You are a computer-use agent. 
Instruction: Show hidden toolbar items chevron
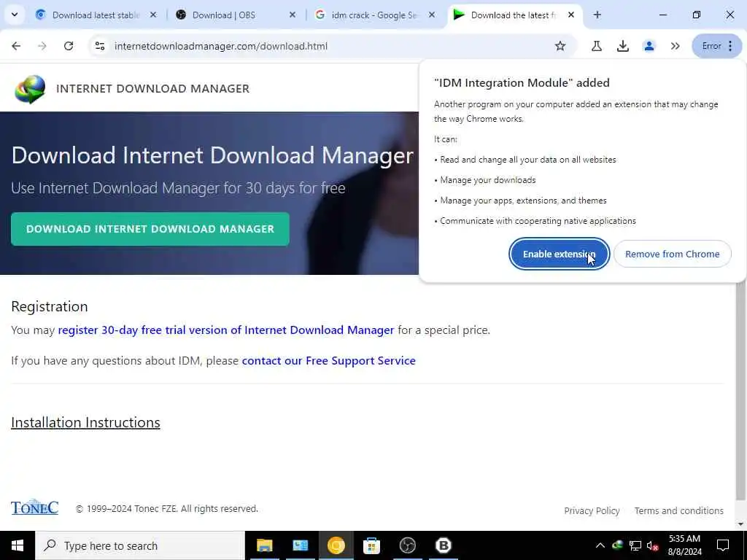tap(675, 46)
